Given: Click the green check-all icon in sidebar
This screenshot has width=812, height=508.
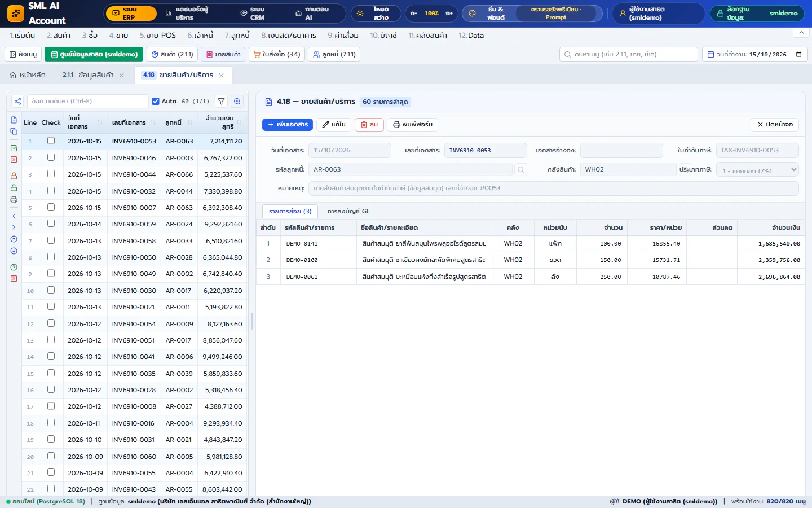Looking at the screenshot, I should pyautogui.click(x=14, y=148).
